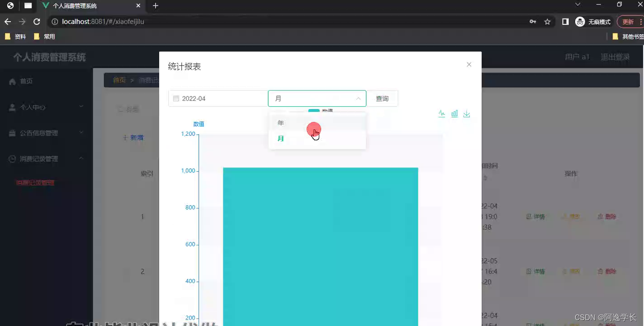The image size is (644, 326).
Task: Choose 月 from the dropdown list
Action: coord(317,139)
